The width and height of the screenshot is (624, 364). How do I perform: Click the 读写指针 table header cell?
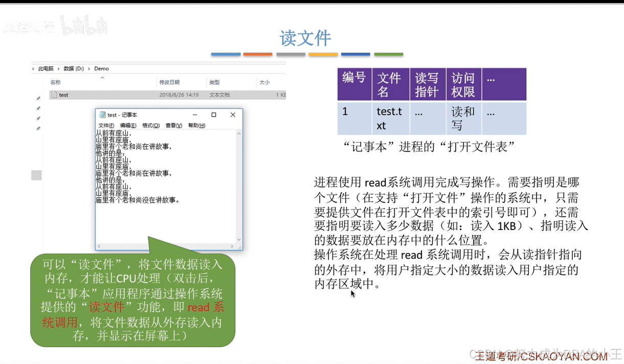(x=428, y=84)
